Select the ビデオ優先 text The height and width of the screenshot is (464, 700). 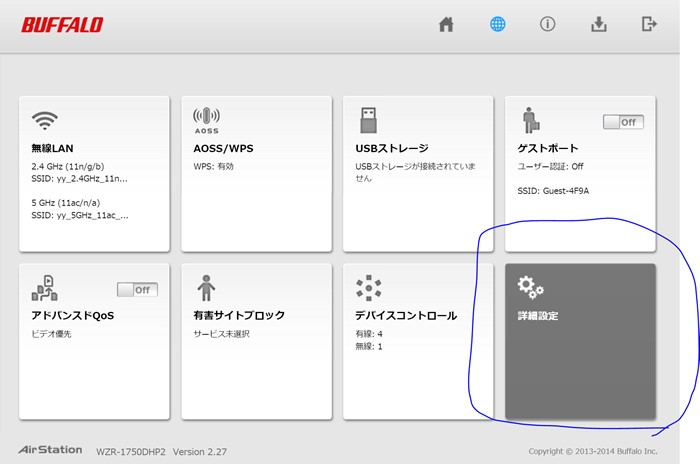tap(51, 334)
